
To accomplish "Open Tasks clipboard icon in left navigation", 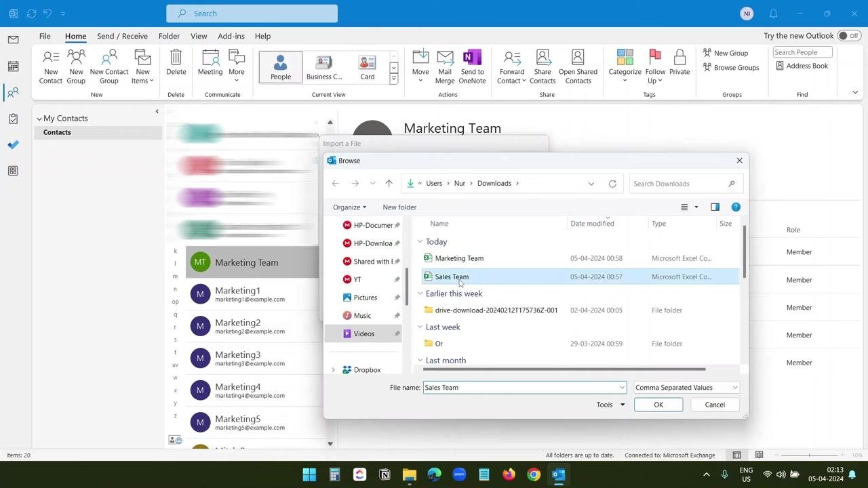I will coord(13,119).
